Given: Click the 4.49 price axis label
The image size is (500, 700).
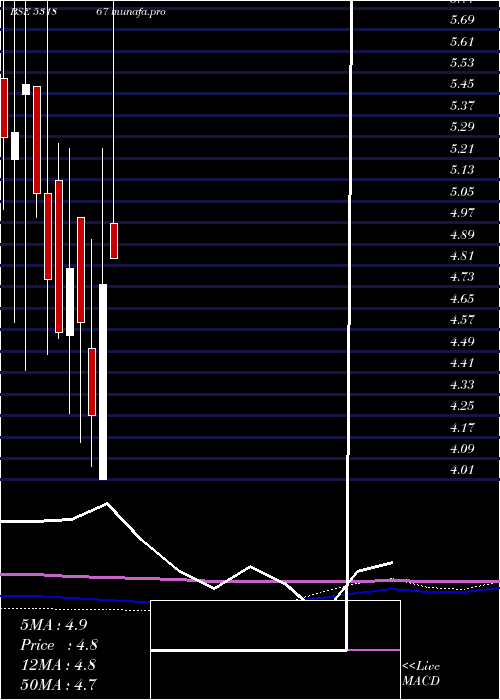Looking at the screenshot, I should [462, 342].
